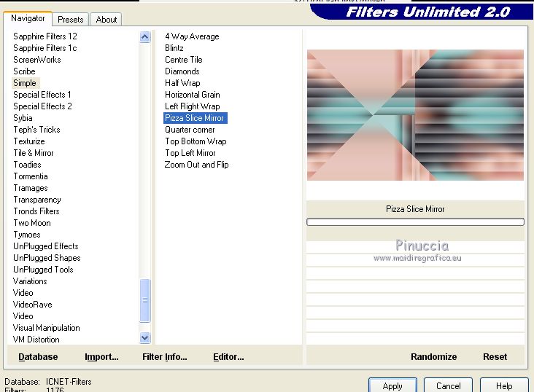This screenshot has height=392, width=534.
Task: Select Toadies category
Action: [x=27, y=165]
